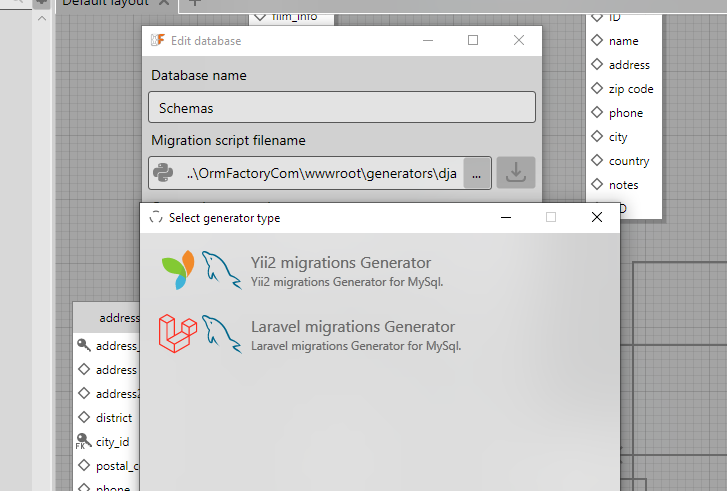Screen dimensions: 727x491
Task: Select the name column in right table
Action: 624,41
